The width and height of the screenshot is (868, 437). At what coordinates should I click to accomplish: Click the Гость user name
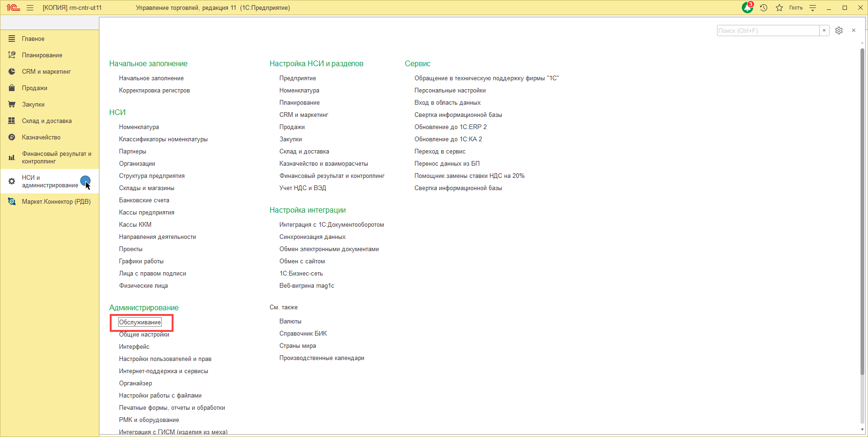796,8
